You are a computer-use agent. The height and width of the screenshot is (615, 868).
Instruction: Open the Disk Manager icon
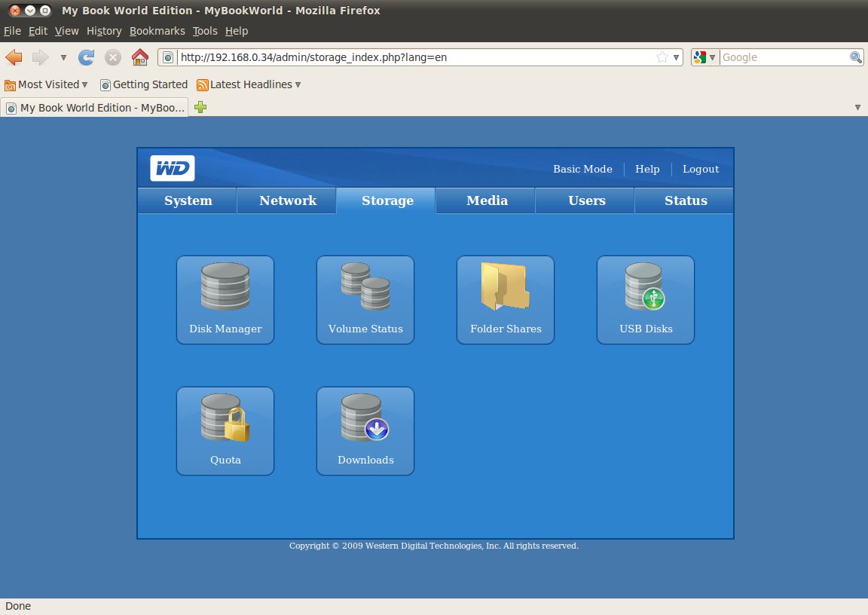point(225,299)
